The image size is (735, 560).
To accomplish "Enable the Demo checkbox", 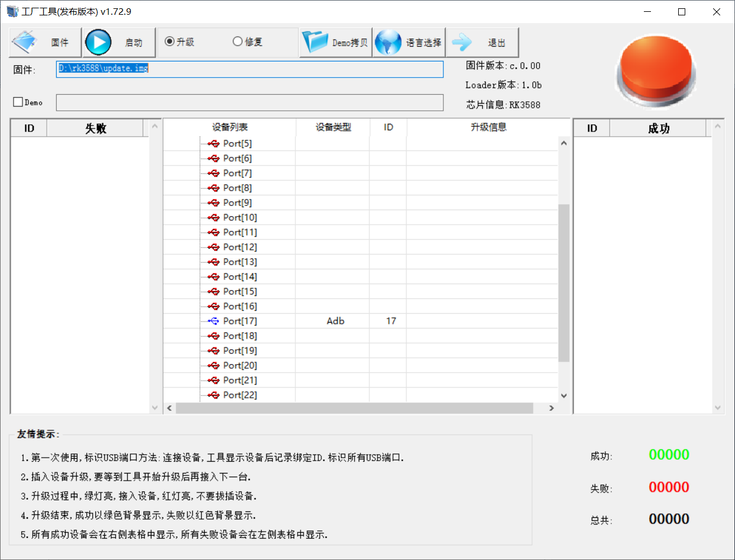I will pos(18,102).
